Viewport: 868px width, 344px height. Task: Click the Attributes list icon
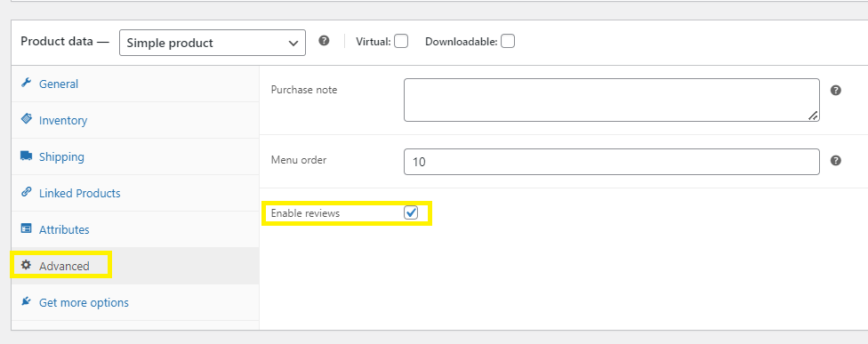click(x=26, y=228)
